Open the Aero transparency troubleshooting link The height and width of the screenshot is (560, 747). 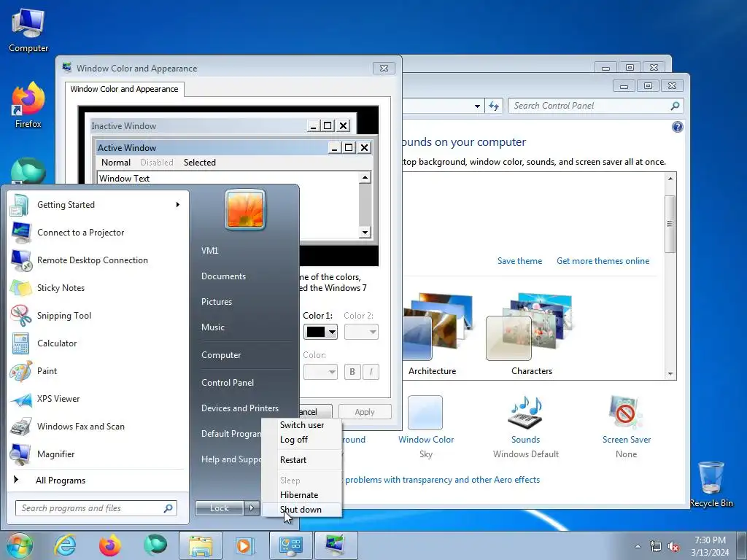point(441,480)
